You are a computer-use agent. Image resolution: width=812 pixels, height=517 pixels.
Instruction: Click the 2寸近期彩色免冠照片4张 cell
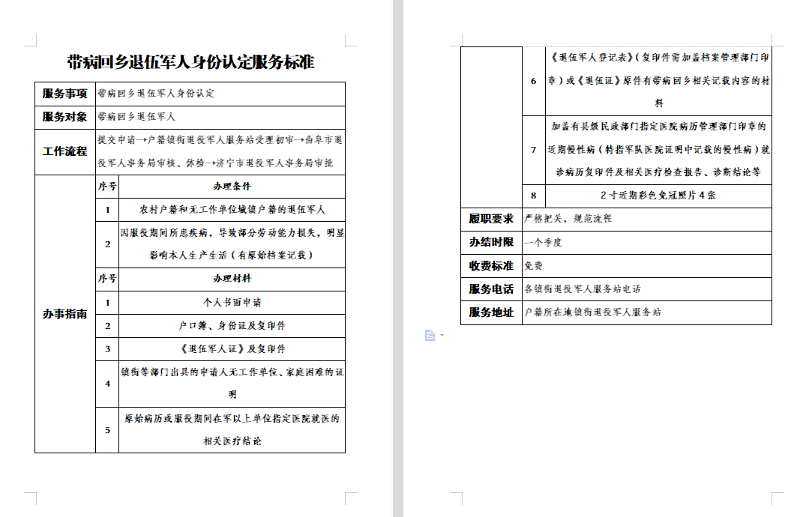coord(658,196)
